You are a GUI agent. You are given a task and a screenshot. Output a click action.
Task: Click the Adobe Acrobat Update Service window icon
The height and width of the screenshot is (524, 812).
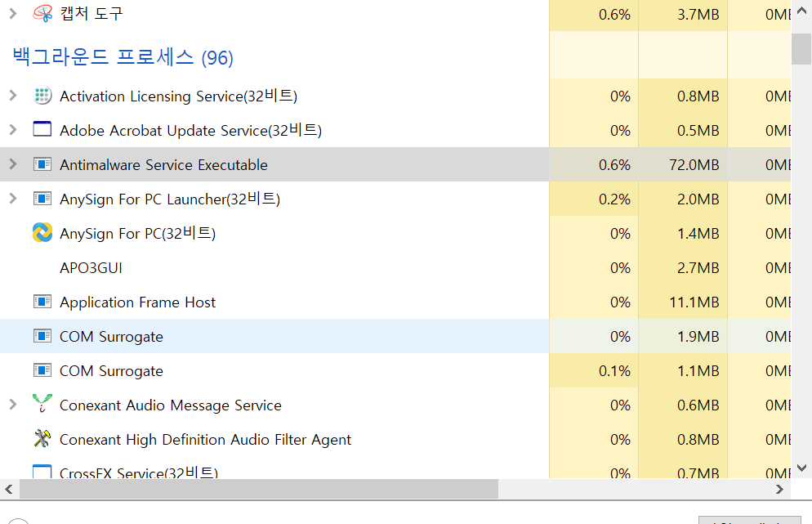[42, 129]
